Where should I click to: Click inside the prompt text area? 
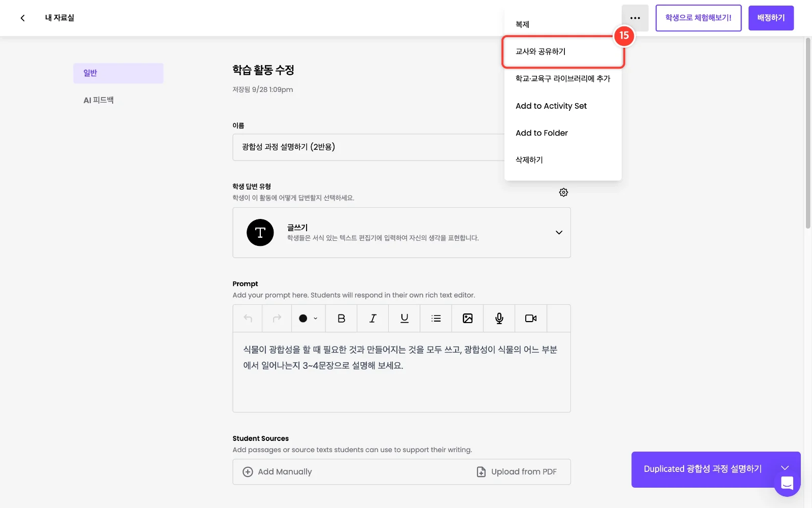click(x=401, y=372)
